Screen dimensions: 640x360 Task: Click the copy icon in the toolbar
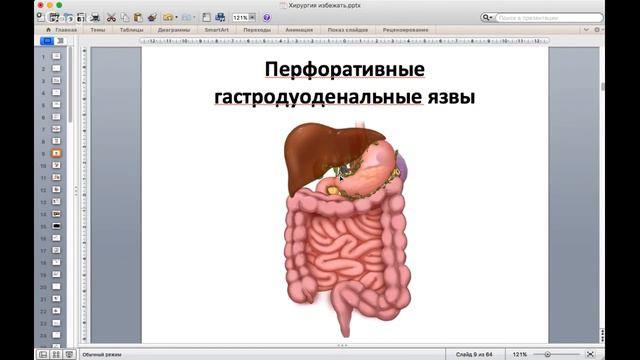(125, 18)
